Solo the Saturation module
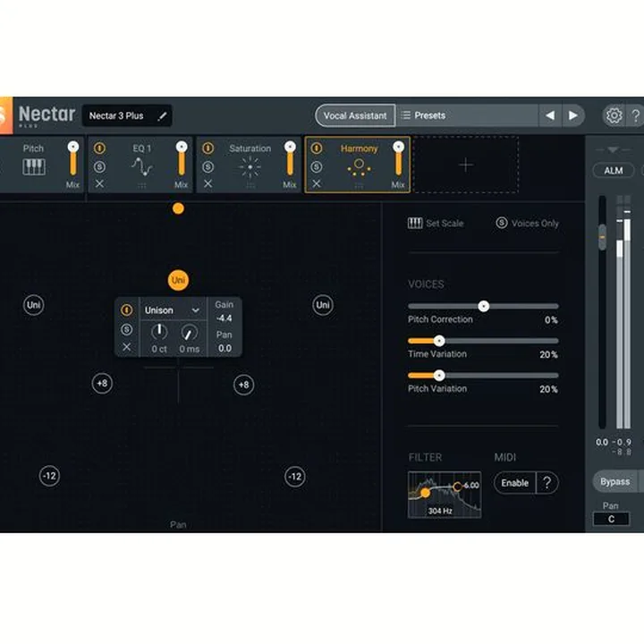Image resolution: width=644 pixels, height=644 pixels. pyautogui.click(x=208, y=166)
